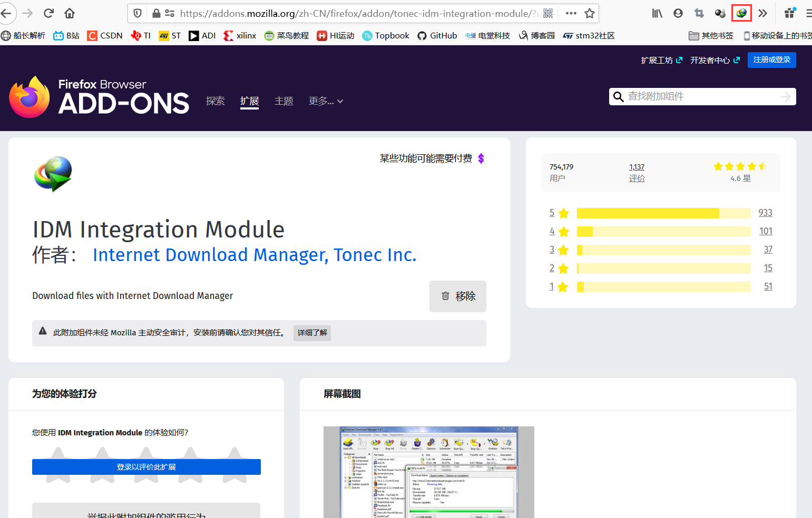This screenshot has width=812, height=518.
Task: Open the 51 one-star count link
Action: [x=768, y=286]
